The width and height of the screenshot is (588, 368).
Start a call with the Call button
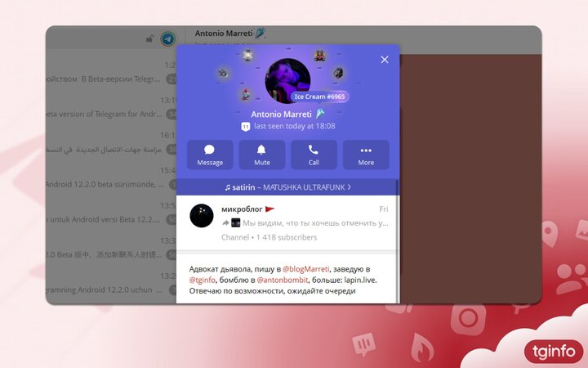314,155
